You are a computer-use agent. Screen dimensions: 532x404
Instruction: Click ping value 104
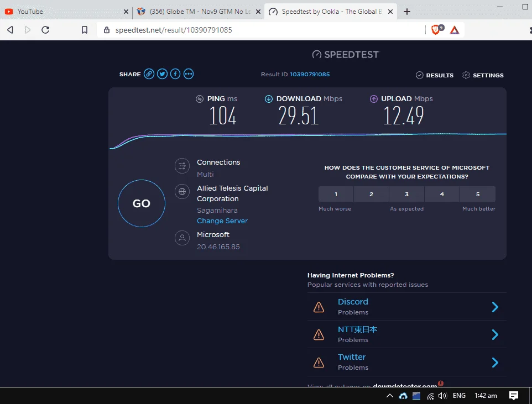click(x=222, y=116)
